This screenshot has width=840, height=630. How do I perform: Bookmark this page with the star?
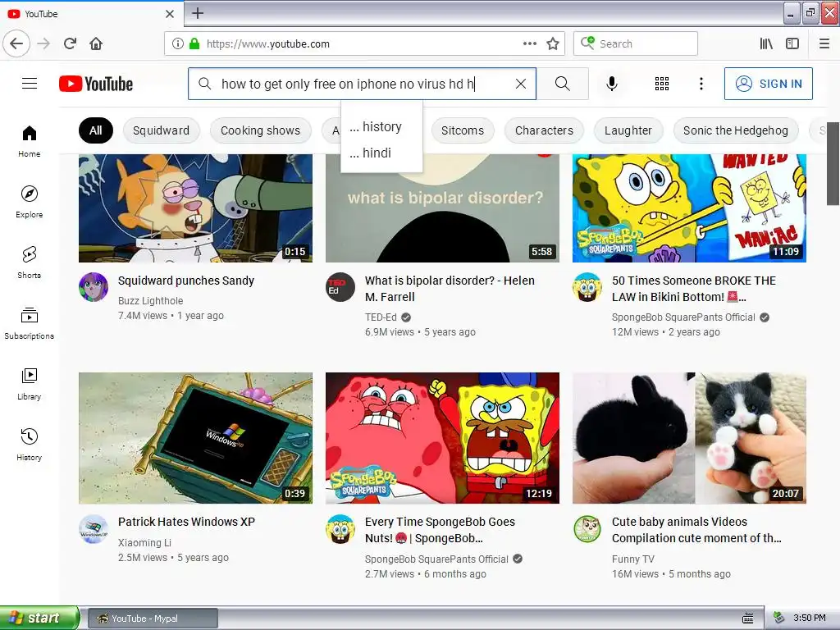pos(553,44)
